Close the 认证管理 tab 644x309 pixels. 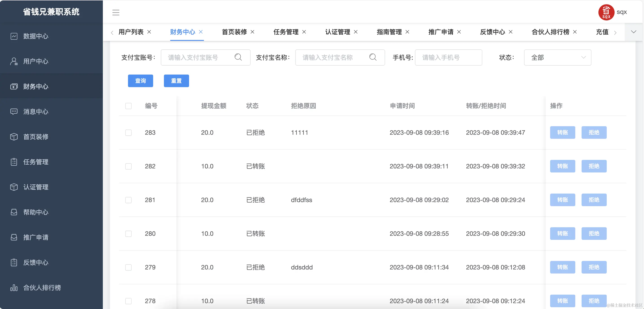click(356, 32)
